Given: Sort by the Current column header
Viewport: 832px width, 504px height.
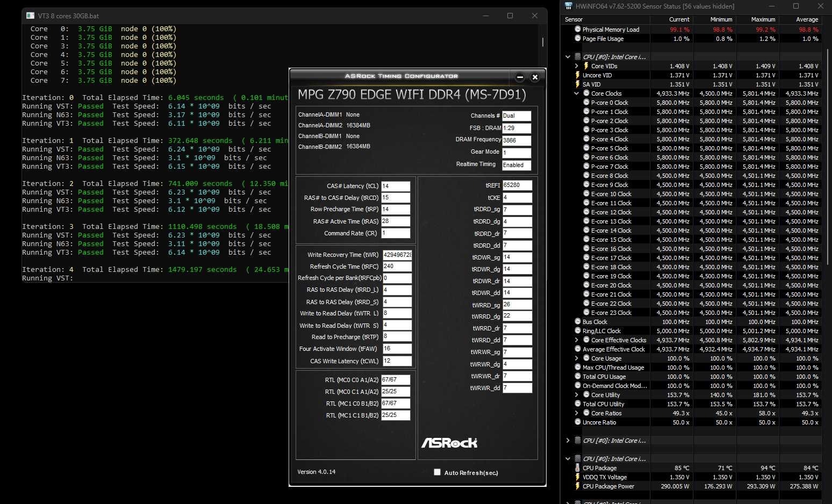Looking at the screenshot, I should click(x=672, y=19).
